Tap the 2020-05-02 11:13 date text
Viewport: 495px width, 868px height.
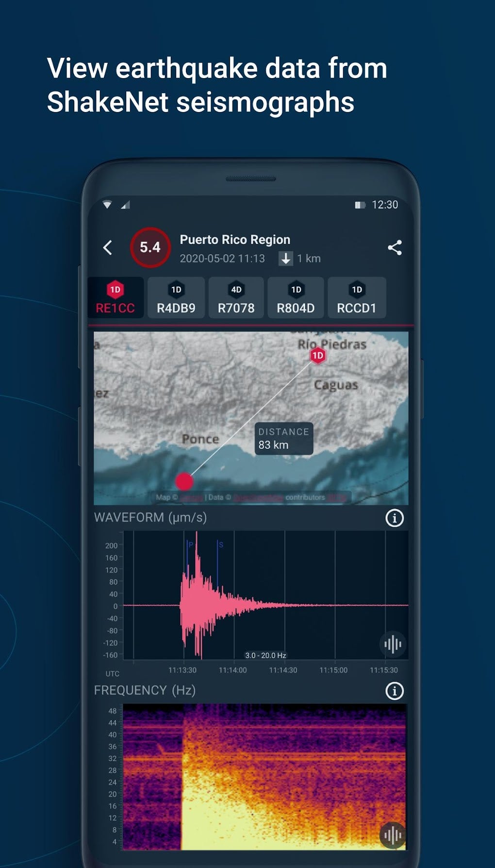pyautogui.click(x=222, y=259)
